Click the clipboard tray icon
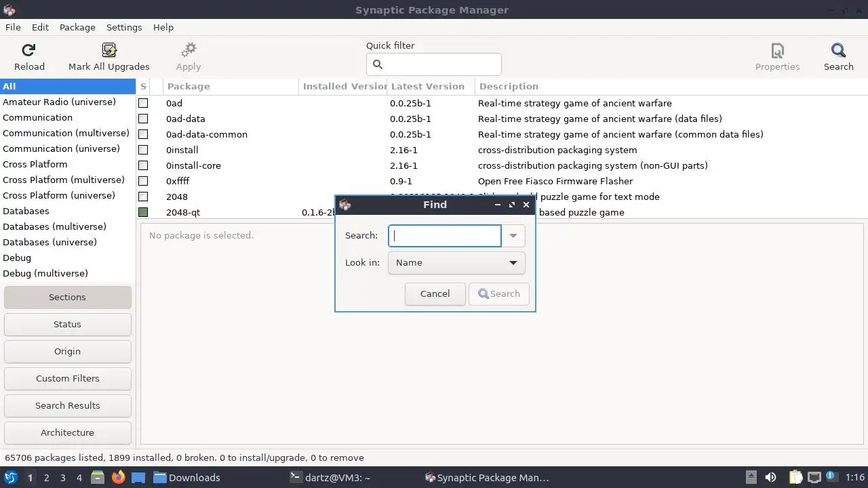This screenshot has width=868, height=488. (795, 478)
